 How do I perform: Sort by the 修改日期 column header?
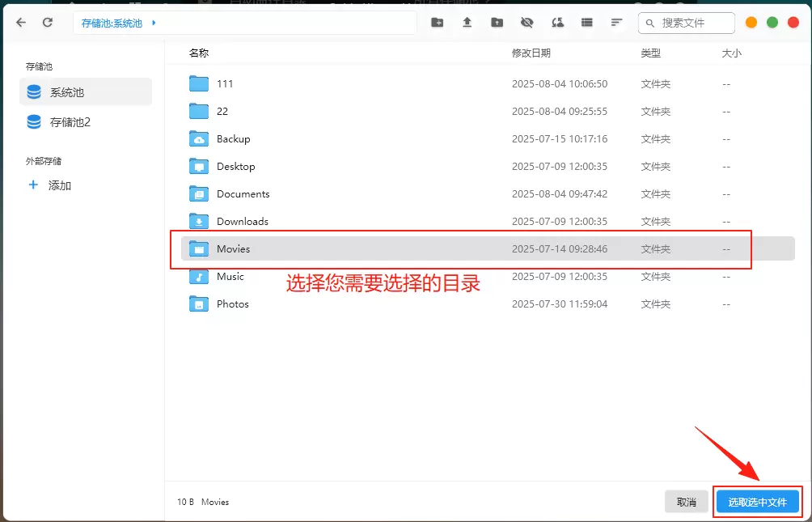(x=531, y=53)
